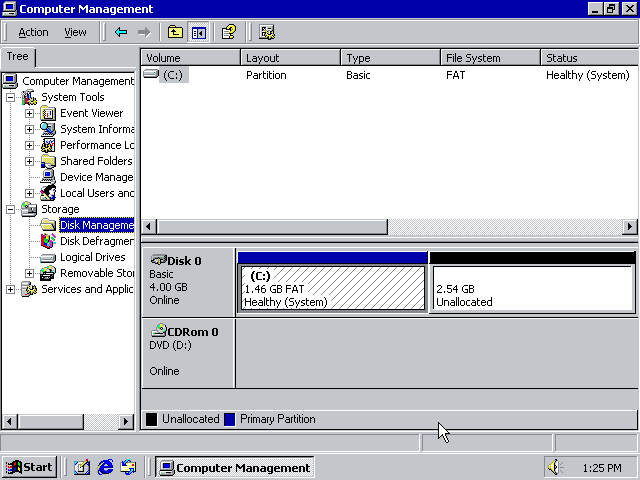Screen dimensions: 640x480
Task: Open the Start menu
Action: (x=29, y=467)
